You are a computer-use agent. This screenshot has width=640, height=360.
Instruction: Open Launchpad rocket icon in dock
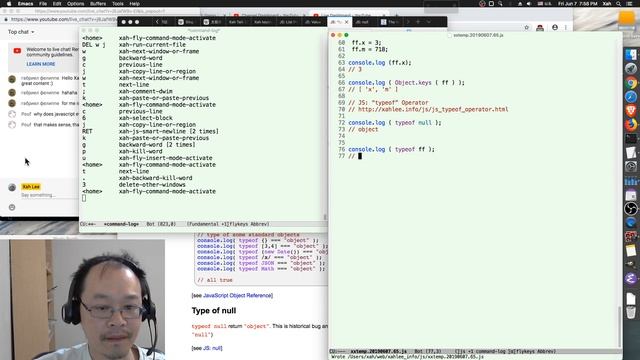(x=631, y=69)
